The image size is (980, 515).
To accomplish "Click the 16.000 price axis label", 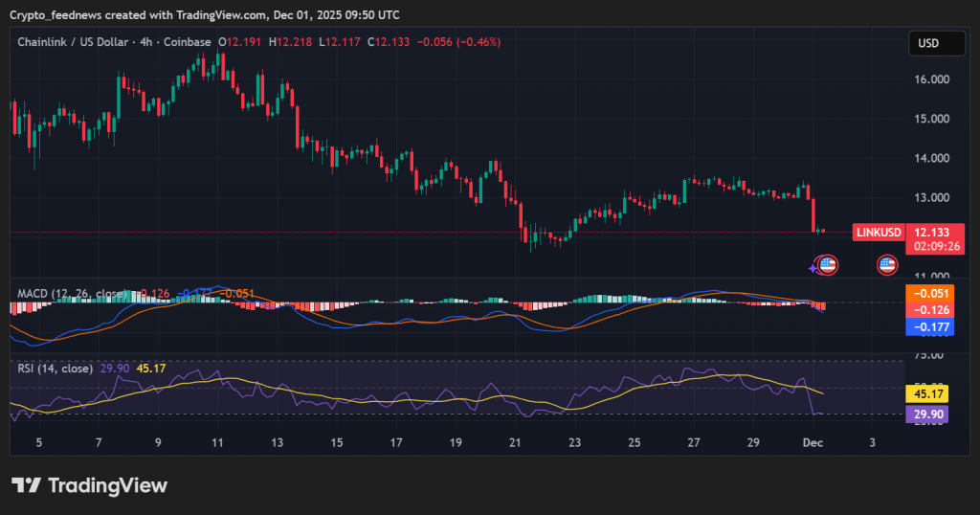I will point(932,79).
